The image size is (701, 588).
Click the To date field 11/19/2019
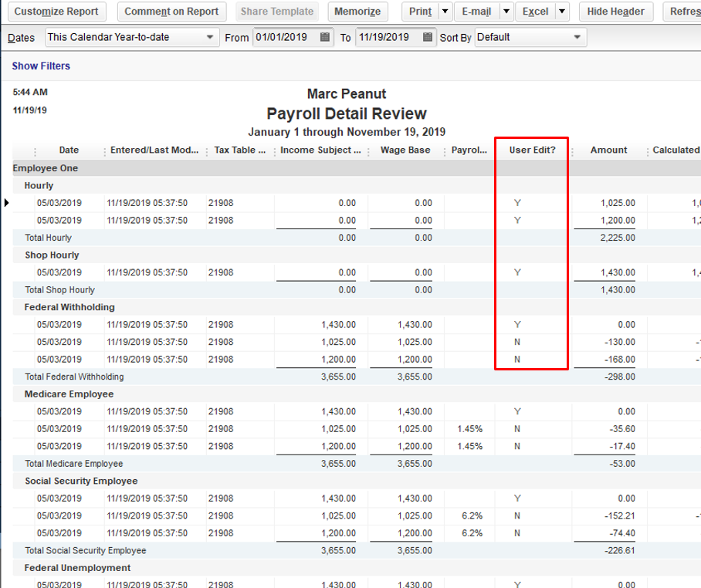pyautogui.click(x=389, y=37)
